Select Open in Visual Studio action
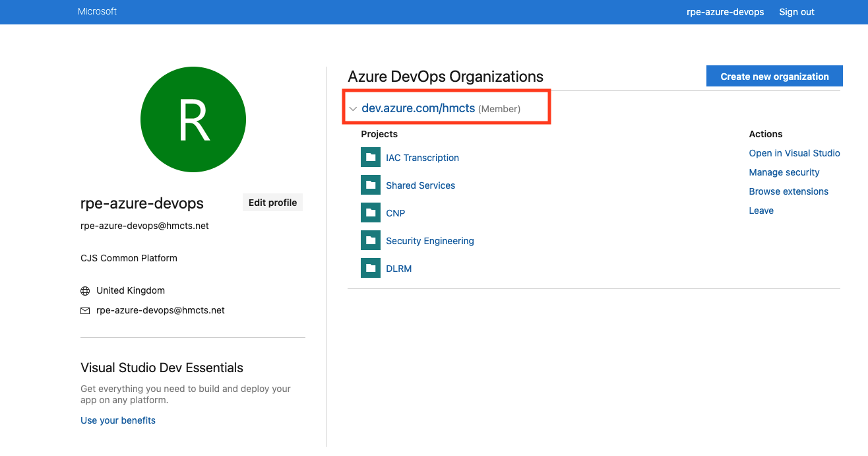The height and width of the screenshot is (456, 868). pos(794,153)
